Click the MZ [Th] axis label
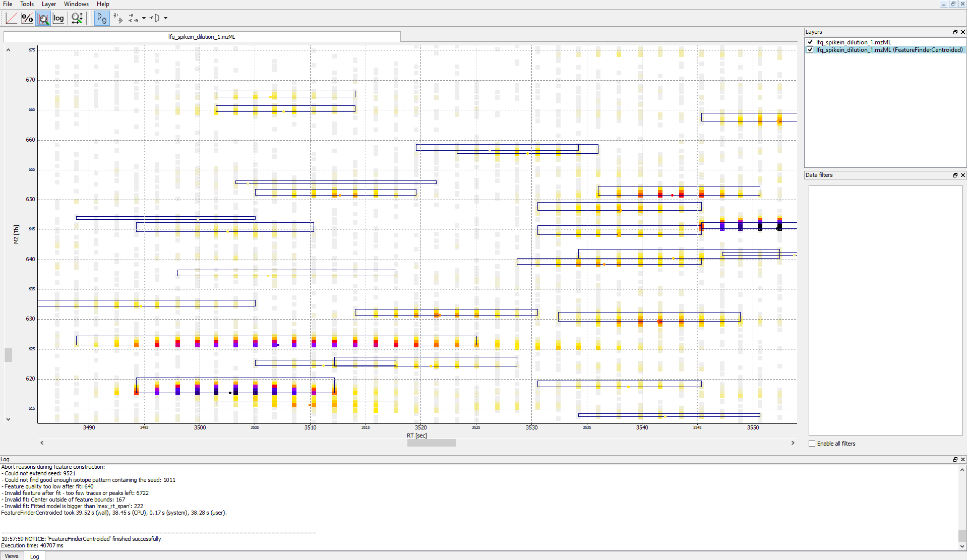Screen dimensions: 967x560 pyautogui.click(x=16, y=234)
